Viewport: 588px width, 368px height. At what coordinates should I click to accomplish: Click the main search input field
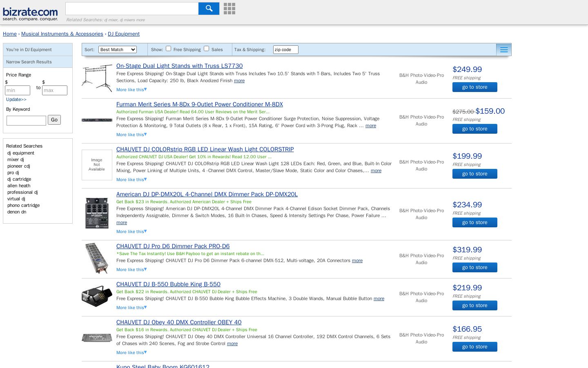pyautogui.click(x=132, y=9)
